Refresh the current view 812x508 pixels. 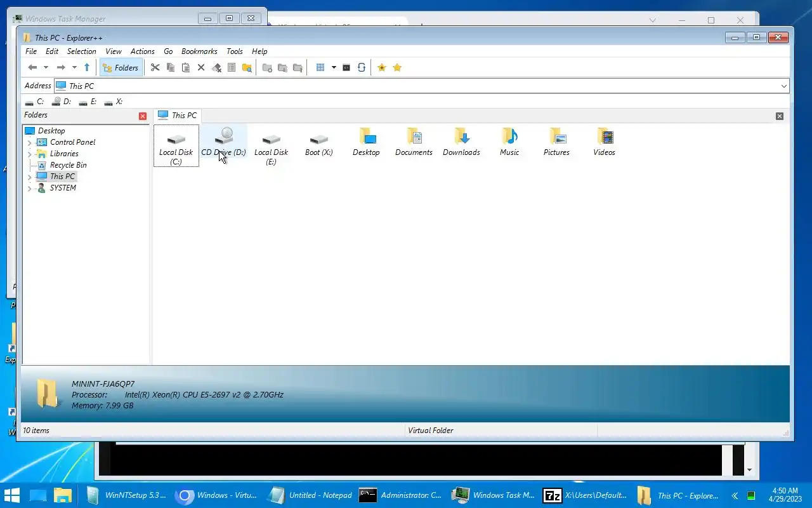pos(362,67)
